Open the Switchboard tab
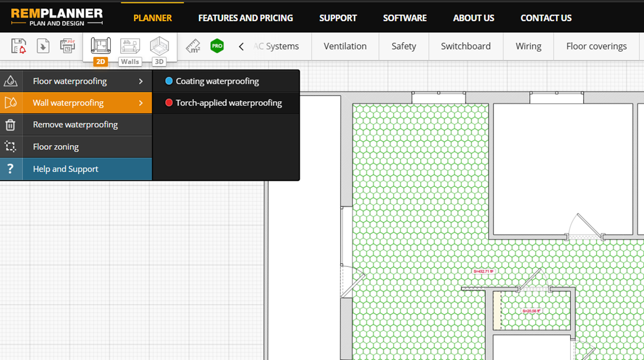 (465, 46)
